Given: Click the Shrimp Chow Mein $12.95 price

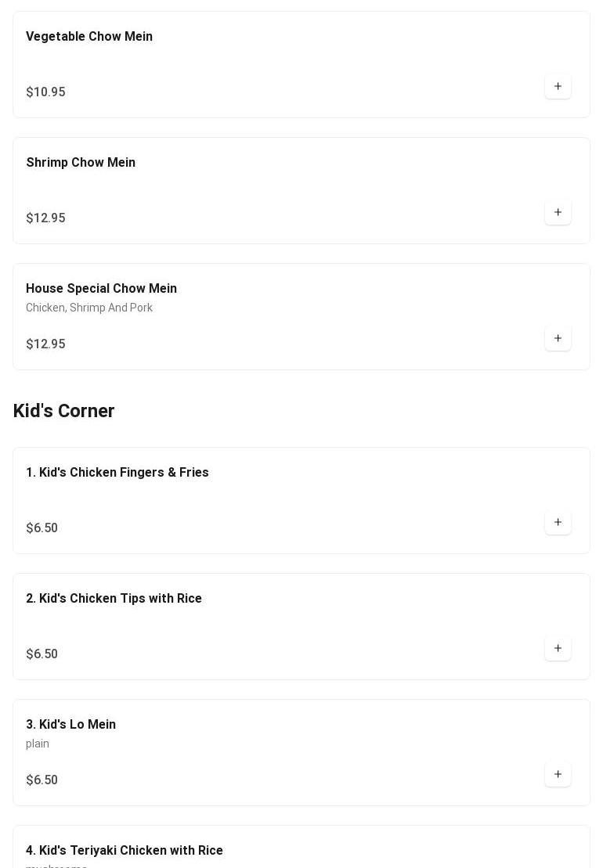Looking at the screenshot, I should point(45,218).
